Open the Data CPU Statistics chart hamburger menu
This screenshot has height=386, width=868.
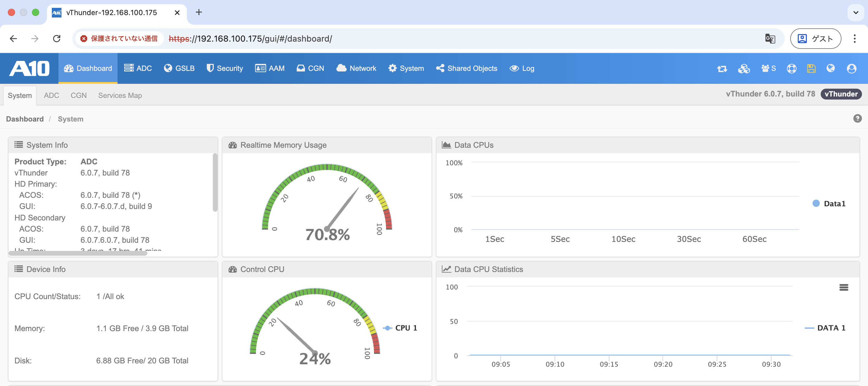coord(843,287)
